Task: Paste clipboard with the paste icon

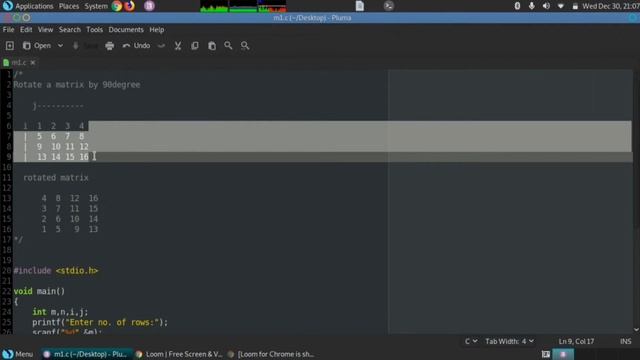Action: 212,46
